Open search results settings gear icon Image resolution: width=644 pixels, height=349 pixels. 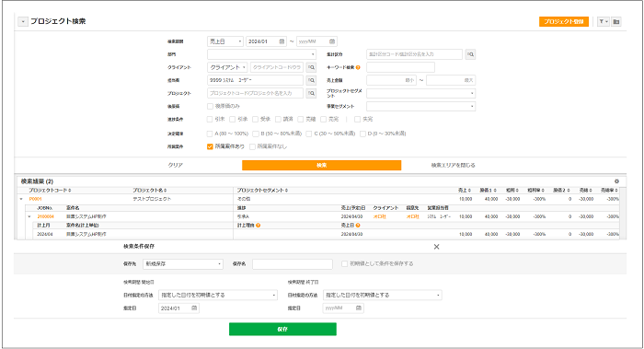(x=616, y=181)
